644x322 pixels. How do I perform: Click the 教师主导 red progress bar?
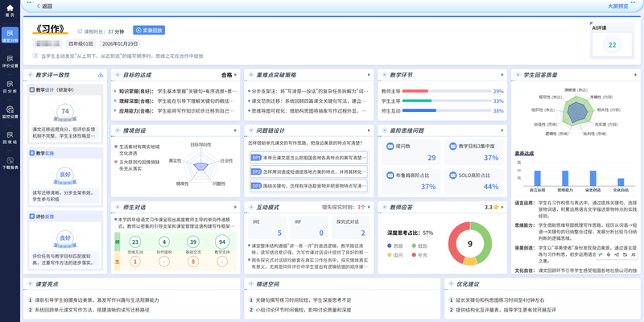coord(415,91)
